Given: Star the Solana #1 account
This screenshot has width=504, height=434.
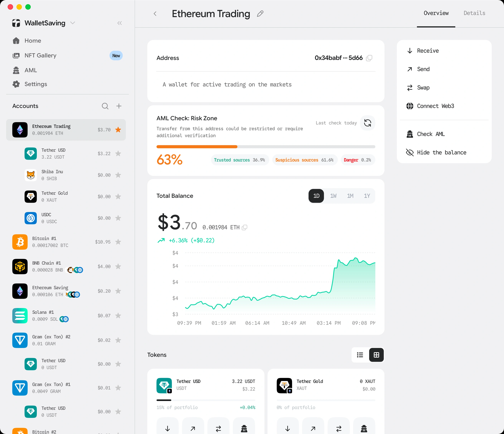Looking at the screenshot, I should click(x=118, y=316).
